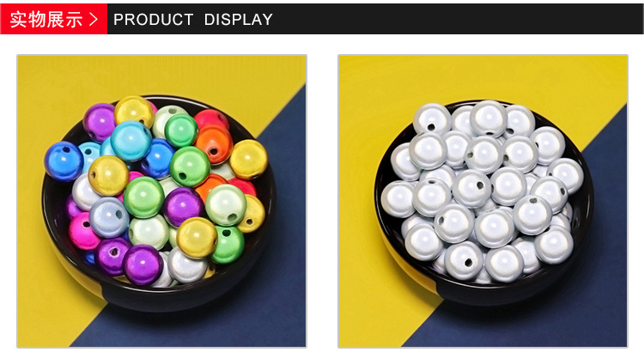Click the cyan bead near bowl's top
This screenshot has width=644, height=352.
click(x=131, y=141)
